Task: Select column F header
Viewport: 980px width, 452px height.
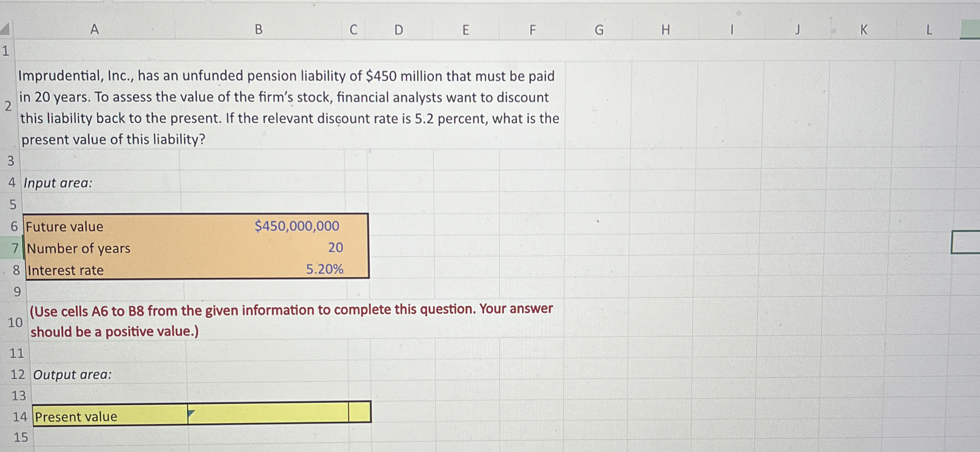Action: pos(532,30)
